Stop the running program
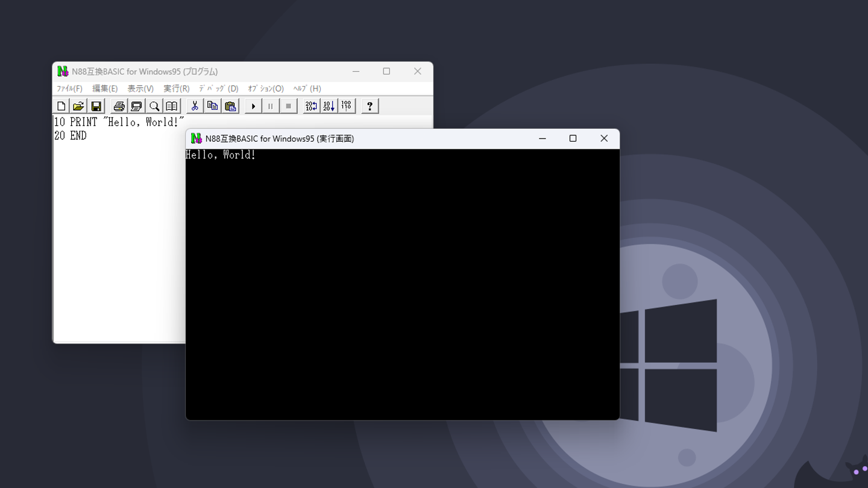This screenshot has height=488, width=868. pyautogui.click(x=288, y=106)
